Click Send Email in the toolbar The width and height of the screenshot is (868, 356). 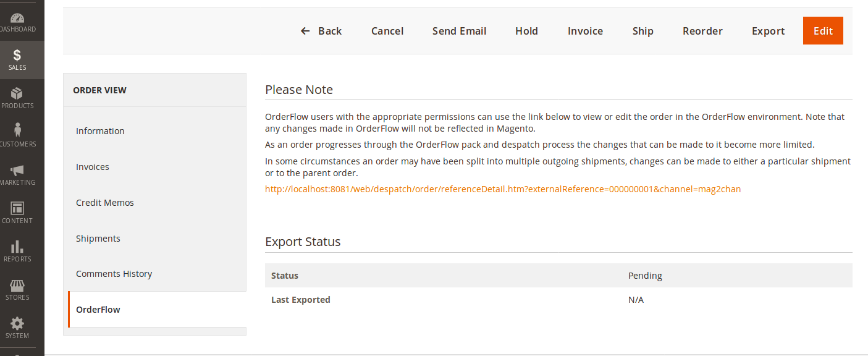[x=459, y=30]
